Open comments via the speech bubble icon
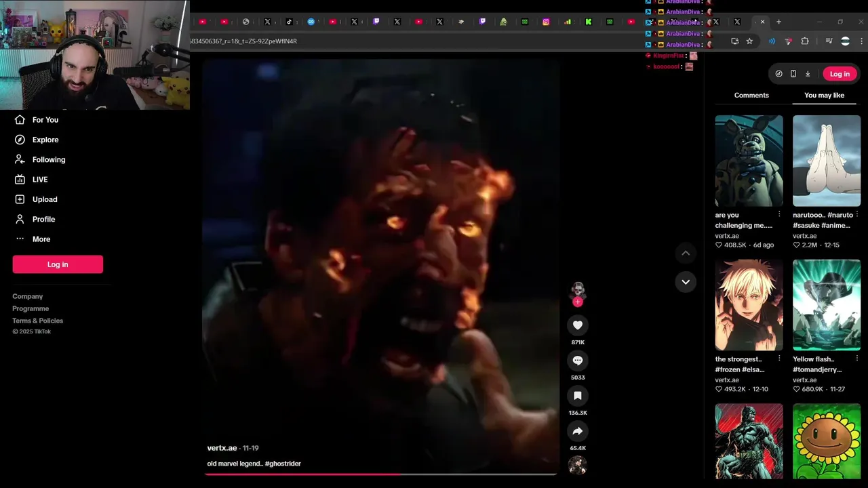Viewport: 868px width, 488px height. tap(578, 361)
